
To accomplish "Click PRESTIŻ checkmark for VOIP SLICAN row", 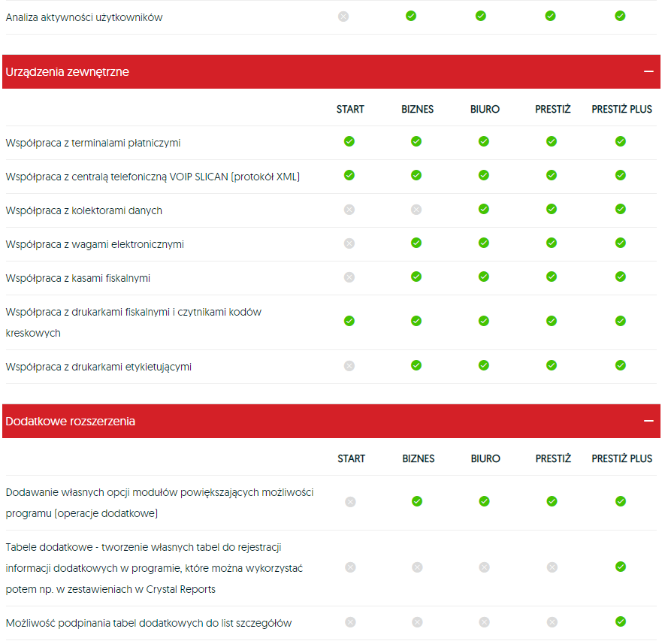I will coord(552,175).
